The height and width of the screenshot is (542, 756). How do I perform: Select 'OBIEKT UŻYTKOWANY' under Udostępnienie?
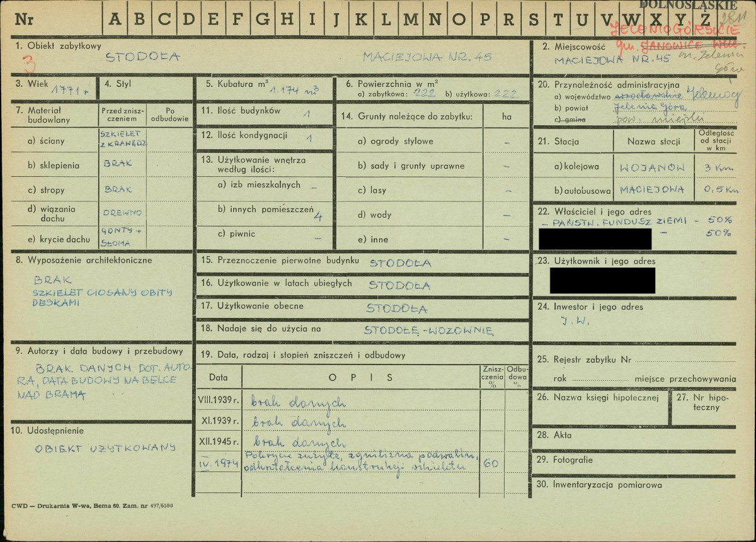pyautogui.click(x=105, y=448)
